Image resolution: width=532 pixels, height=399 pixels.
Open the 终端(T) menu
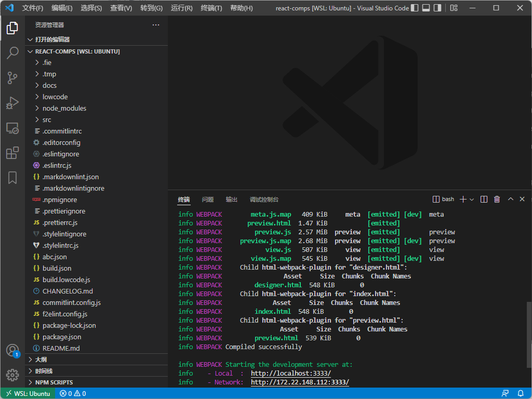click(x=211, y=8)
